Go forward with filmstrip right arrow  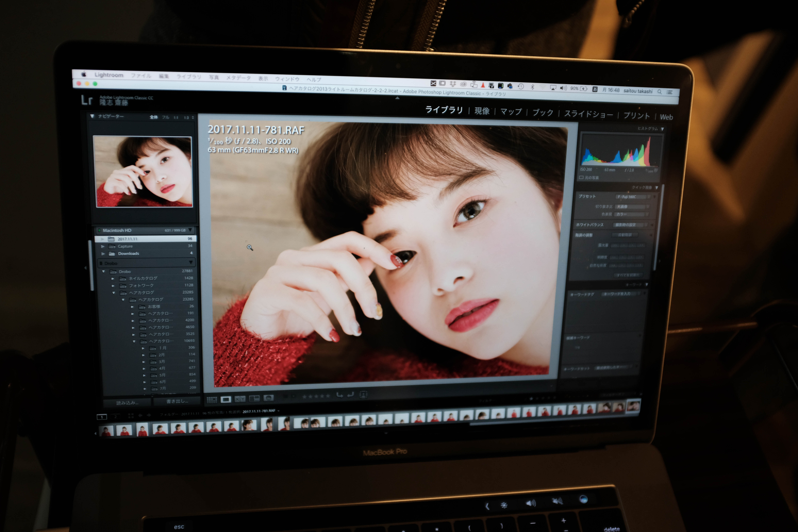(x=149, y=415)
